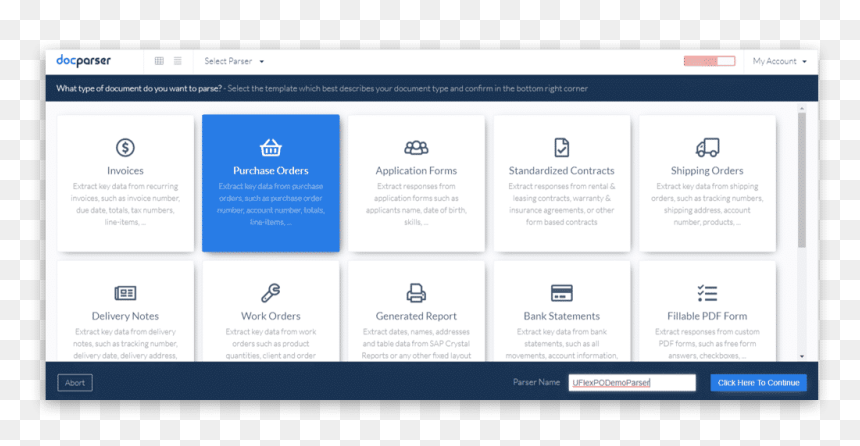
Task: Click the Delivery Notes newspaper icon
Action: point(125,293)
